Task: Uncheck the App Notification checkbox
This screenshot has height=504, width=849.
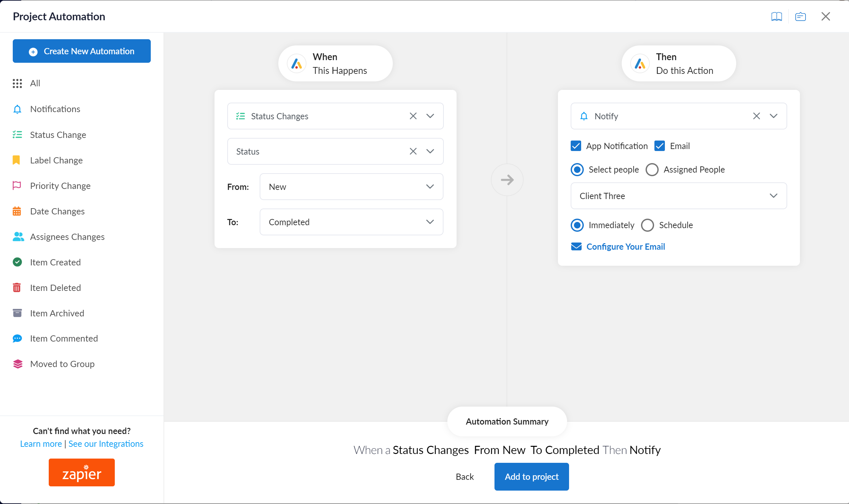Action: pos(576,146)
